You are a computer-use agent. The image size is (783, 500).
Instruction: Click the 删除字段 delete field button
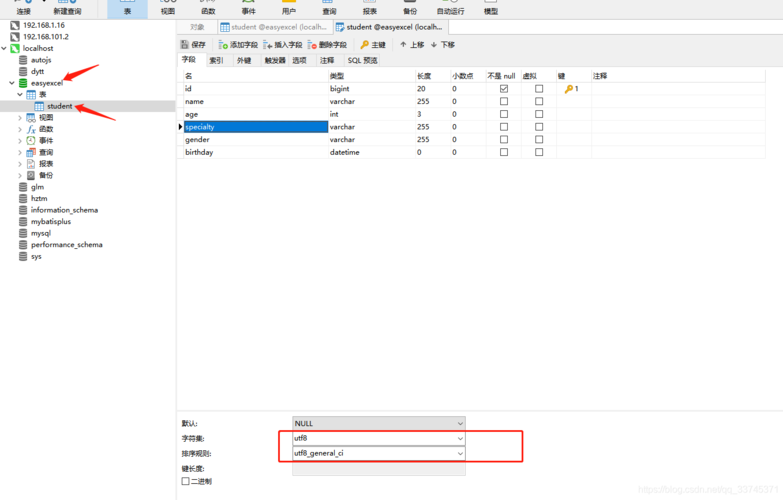click(327, 44)
